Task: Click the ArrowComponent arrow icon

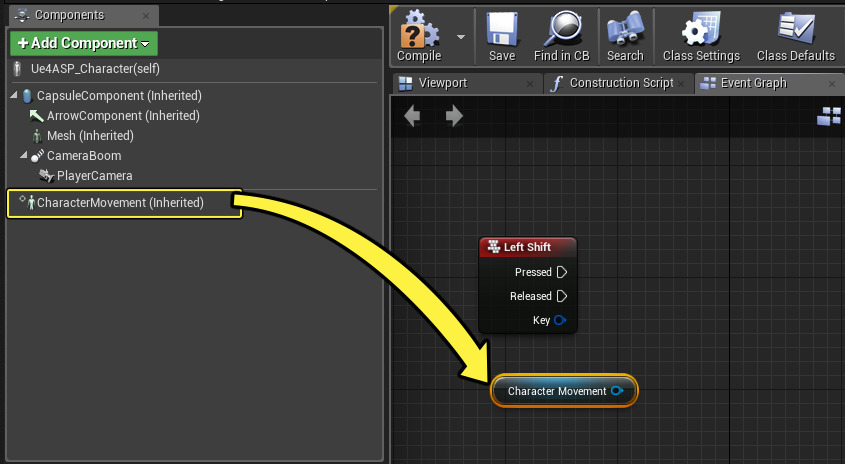Action: (x=37, y=116)
